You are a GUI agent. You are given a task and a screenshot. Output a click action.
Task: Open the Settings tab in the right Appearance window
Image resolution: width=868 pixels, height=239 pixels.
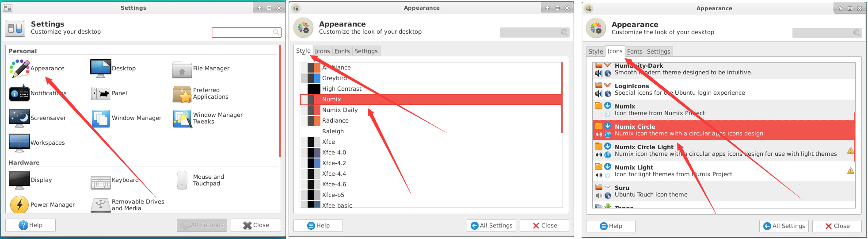[658, 52]
